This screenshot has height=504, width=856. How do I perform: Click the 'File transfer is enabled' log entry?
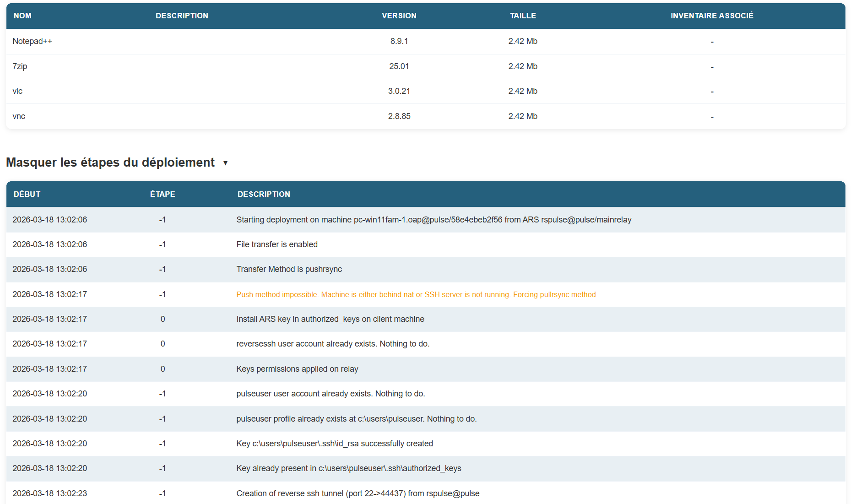click(x=277, y=244)
